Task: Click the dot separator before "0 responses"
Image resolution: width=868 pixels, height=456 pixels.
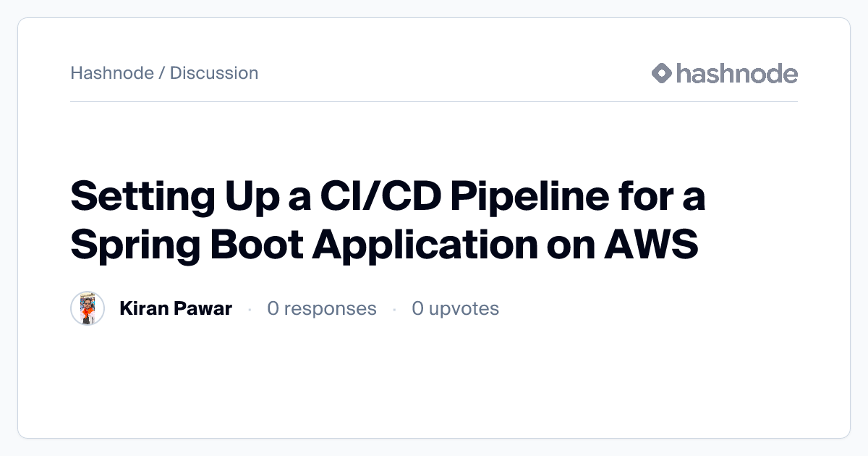Action: [250, 309]
